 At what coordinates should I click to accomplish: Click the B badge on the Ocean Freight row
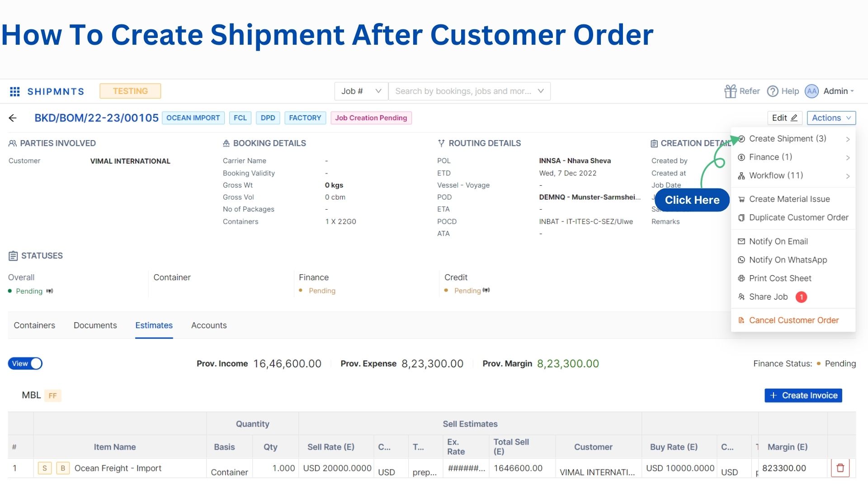pos(63,468)
